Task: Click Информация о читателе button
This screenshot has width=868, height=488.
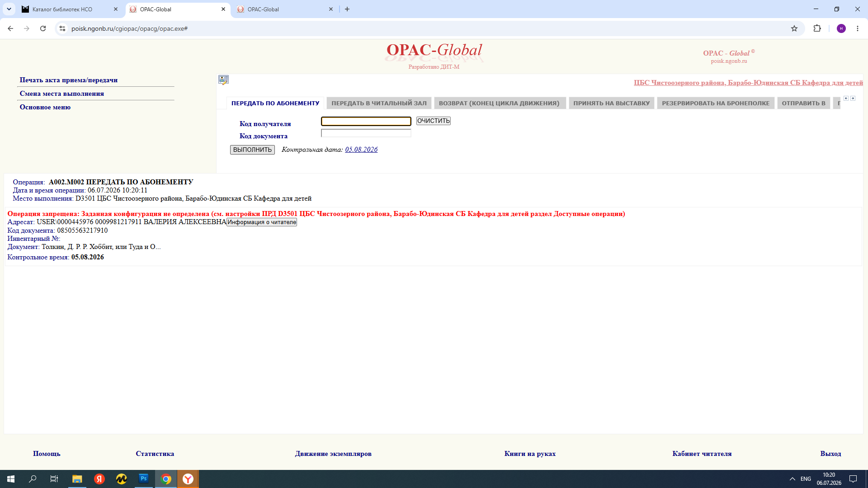Action: click(262, 222)
